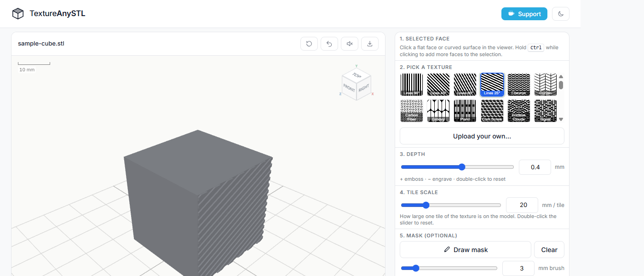Screen dimensions: 644x276
Task: Click the download STL icon
Action: (370, 44)
